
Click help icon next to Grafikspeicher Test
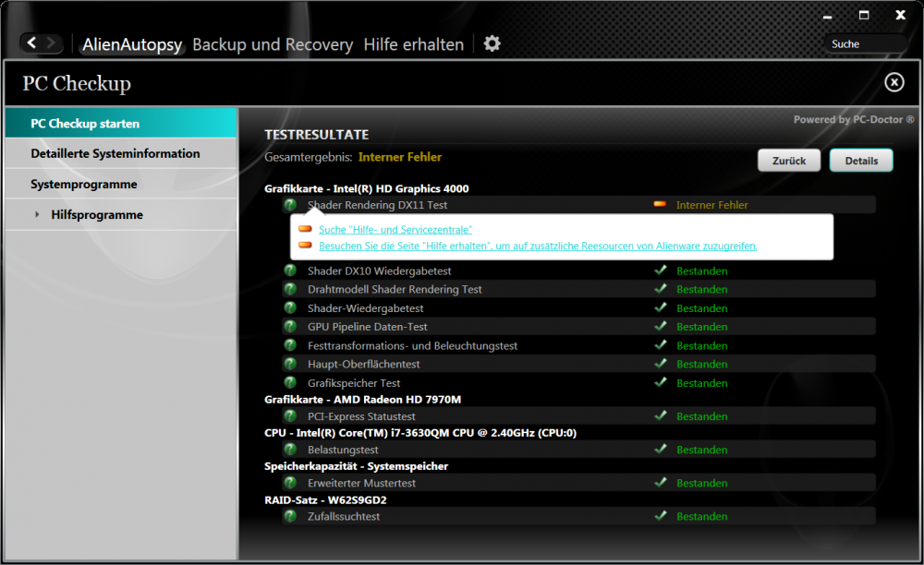[290, 382]
